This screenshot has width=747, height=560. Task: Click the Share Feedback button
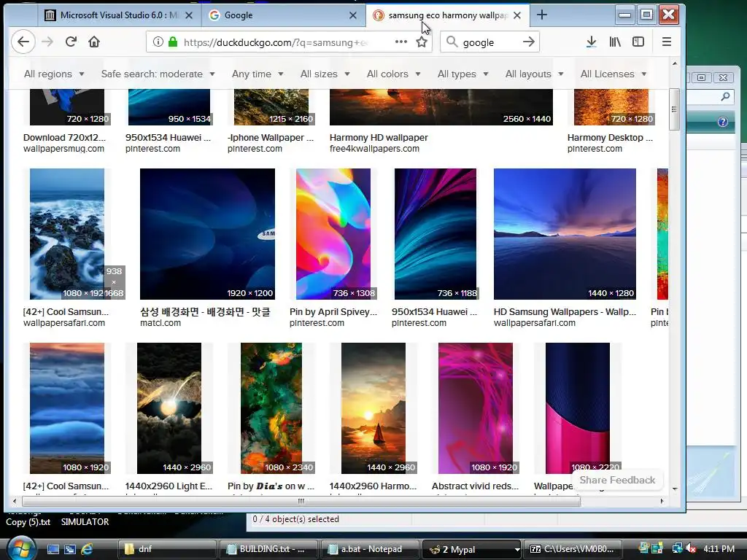coord(617,480)
